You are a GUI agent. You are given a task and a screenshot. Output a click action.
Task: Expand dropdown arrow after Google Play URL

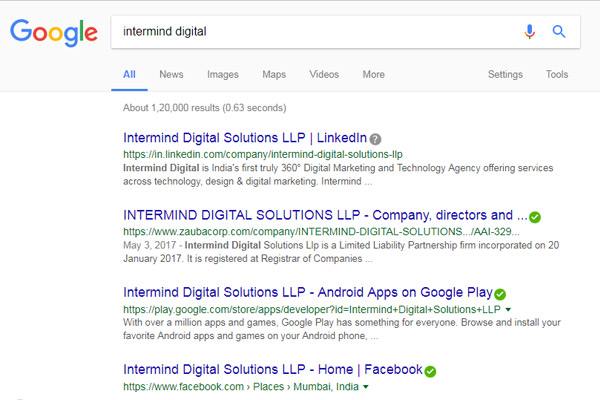coord(508,309)
